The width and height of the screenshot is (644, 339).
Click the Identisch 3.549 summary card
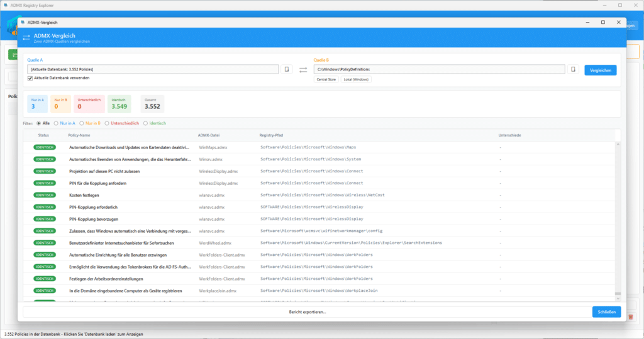[x=119, y=104]
